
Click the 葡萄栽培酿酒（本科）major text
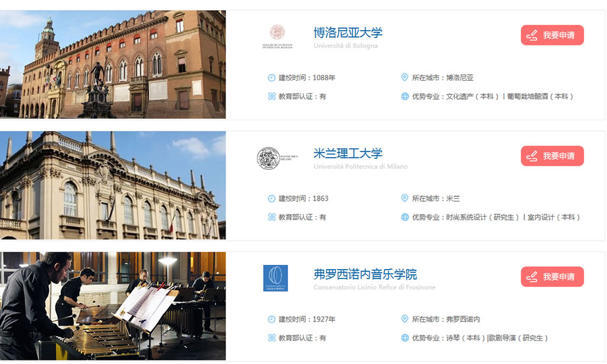click(541, 96)
